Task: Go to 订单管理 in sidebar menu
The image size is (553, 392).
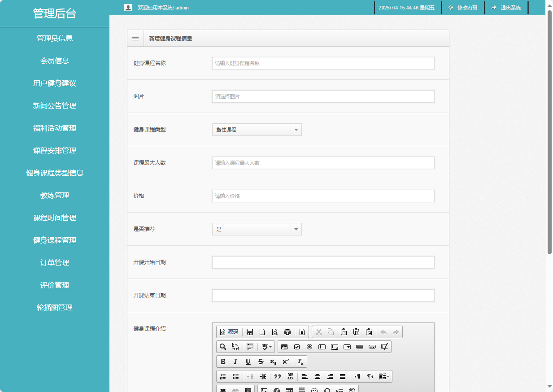Action: 55,263
